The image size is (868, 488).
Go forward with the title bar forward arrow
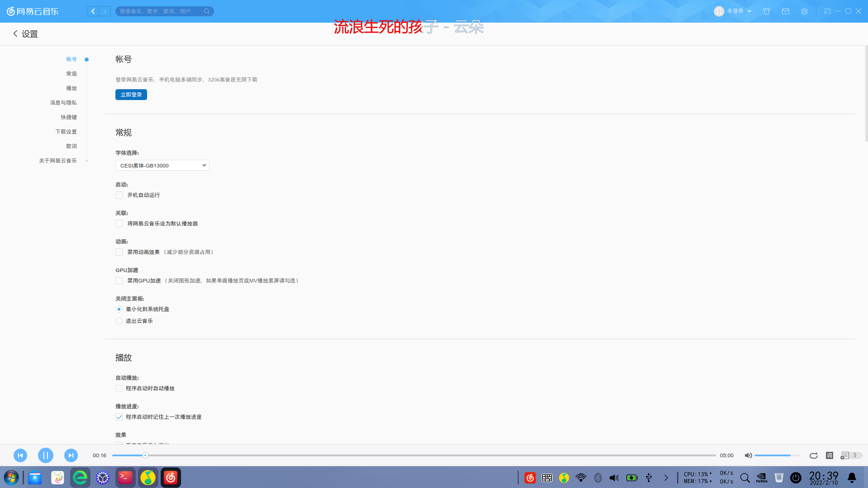[x=105, y=11]
